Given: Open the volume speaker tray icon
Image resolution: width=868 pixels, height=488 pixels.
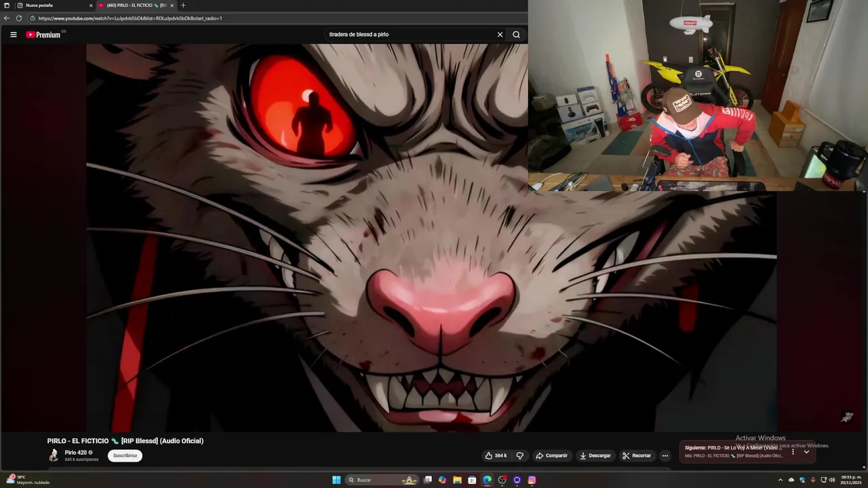Looking at the screenshot, I should 833,480.
